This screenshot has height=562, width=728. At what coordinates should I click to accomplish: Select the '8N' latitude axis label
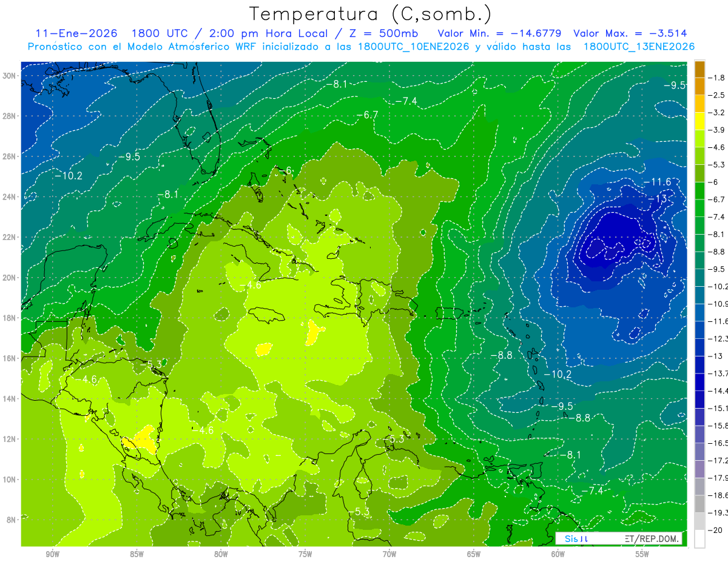(x=12, y=520)
